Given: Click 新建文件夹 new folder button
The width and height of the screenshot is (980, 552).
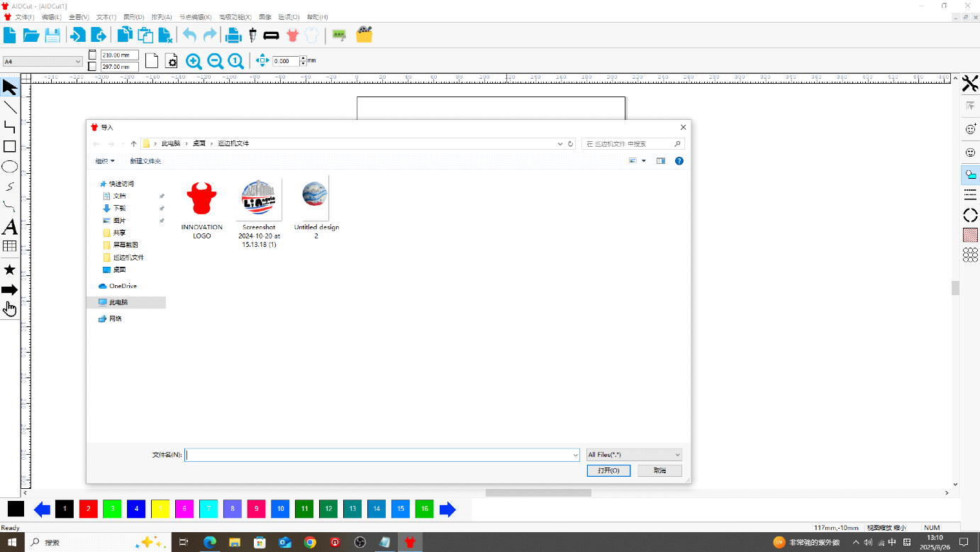Looking at the screenshot, I should tap(145, 161).
